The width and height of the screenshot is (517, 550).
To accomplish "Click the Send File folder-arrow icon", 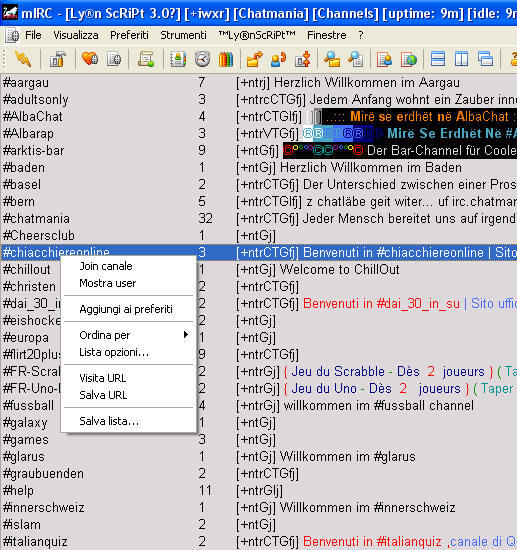I will (255, 59).
